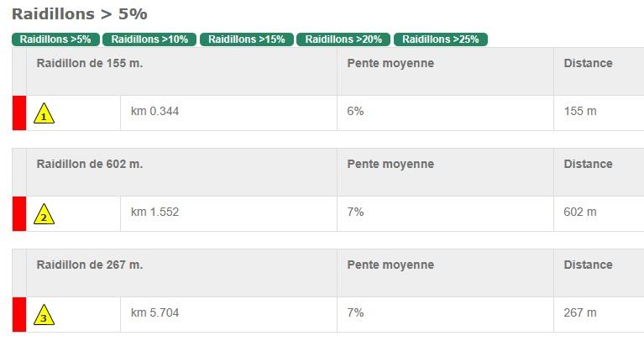644x341 pixels.
Task: Filter by Raidillons >15%
Action: [247, 39]
